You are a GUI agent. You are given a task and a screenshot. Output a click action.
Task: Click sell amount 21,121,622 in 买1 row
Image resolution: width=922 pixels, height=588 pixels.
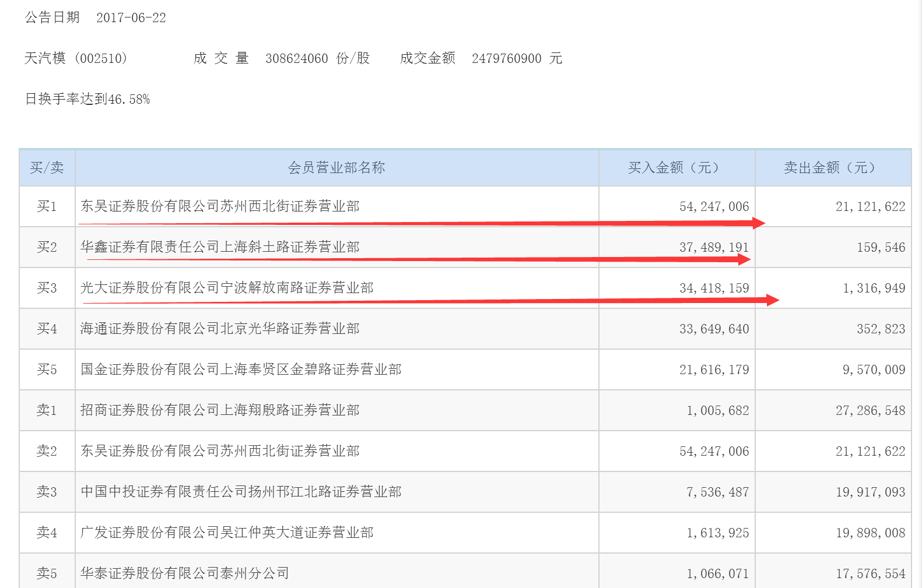pyautogui.click(x=871, y=206)
